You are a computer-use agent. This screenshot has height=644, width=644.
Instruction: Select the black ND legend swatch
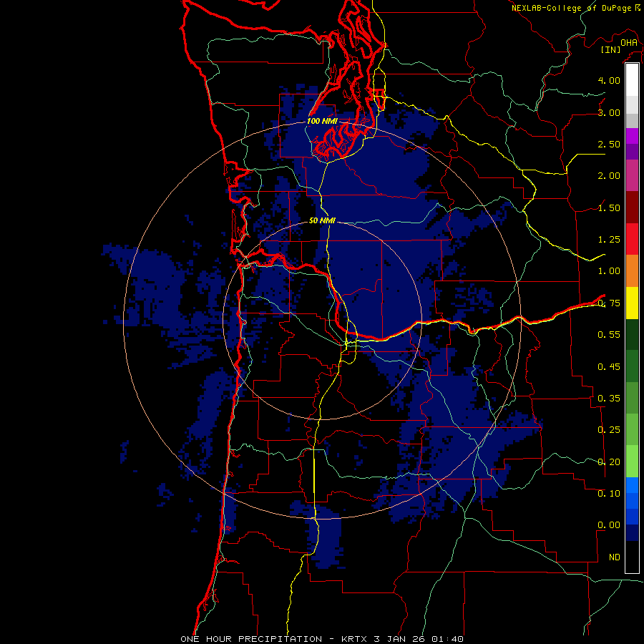[x=632, y=557]
